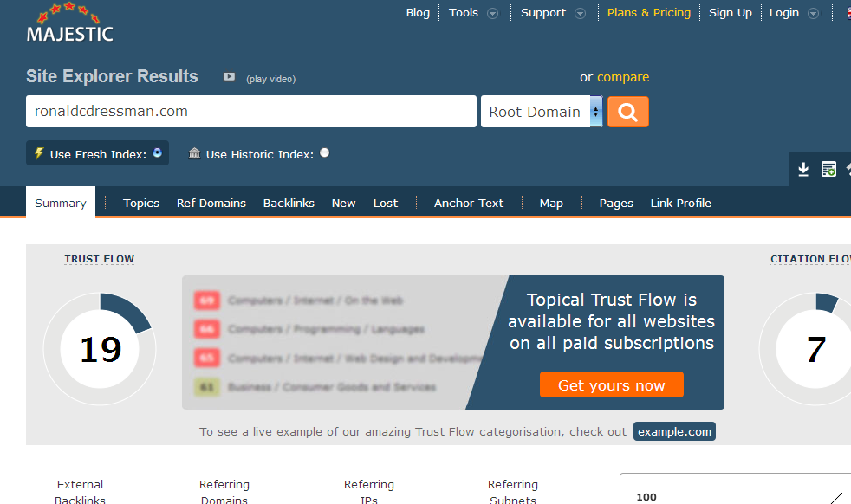Click the play video icon
This screenshot has height=504, width=851.
(230, 77)
